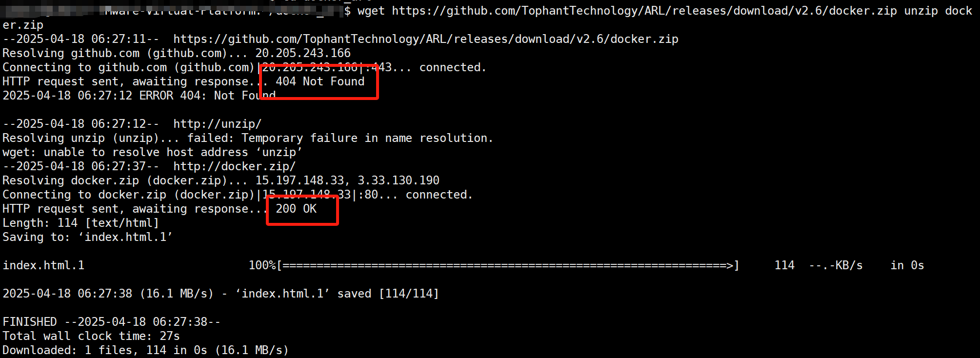Click 'Temporary failure in name resolution' text

367,138
